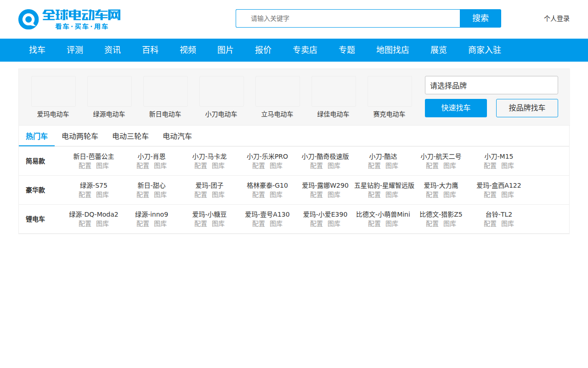Open the 绿源-S75 model link
The image size is (588, 368).
94,185
